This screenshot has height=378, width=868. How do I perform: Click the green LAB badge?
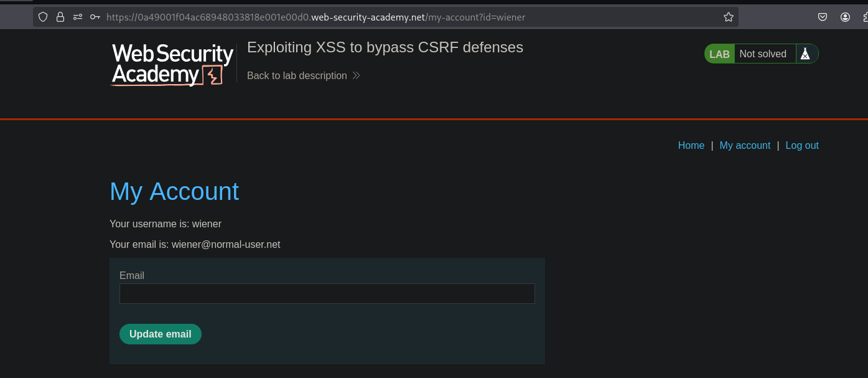click(719, 54)
